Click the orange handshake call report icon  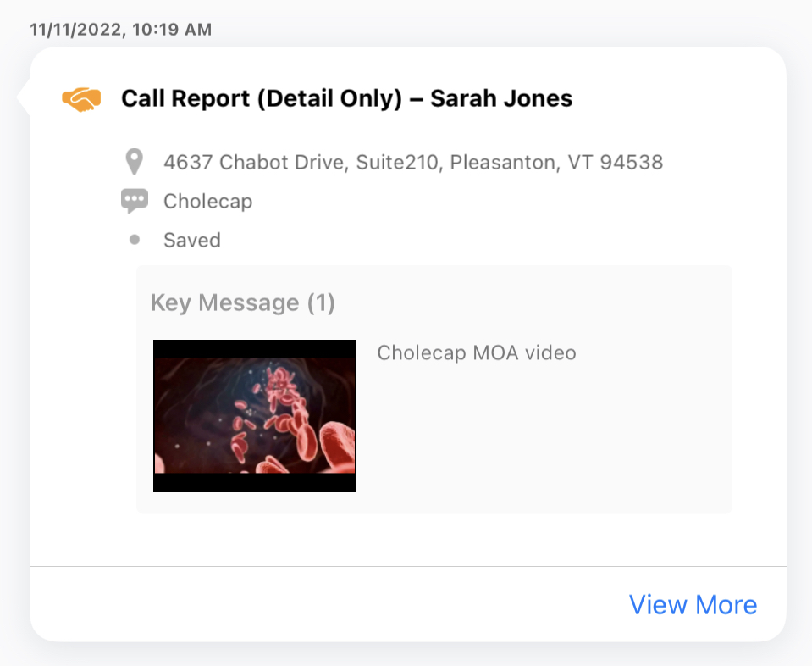pos(81,99)
